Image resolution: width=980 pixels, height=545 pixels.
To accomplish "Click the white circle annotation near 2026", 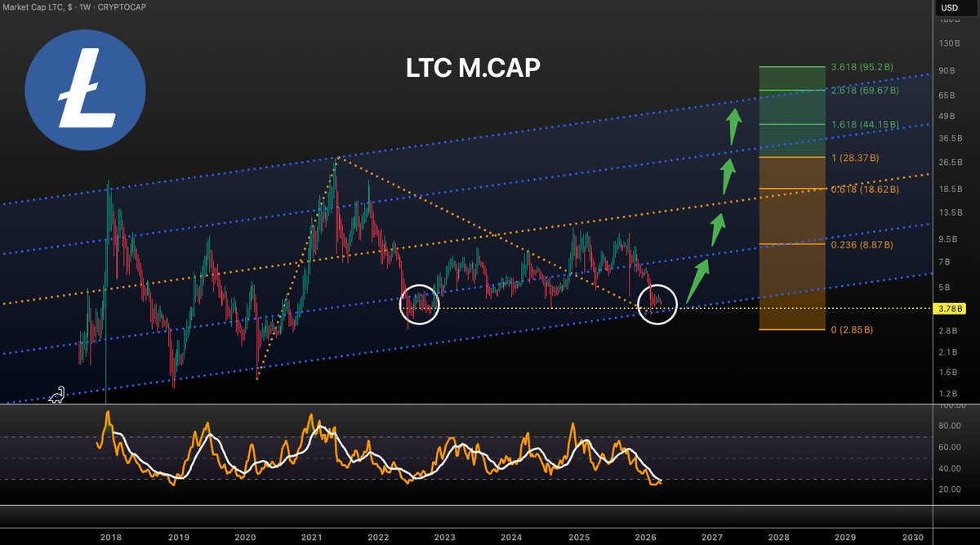I will point(656,306).
